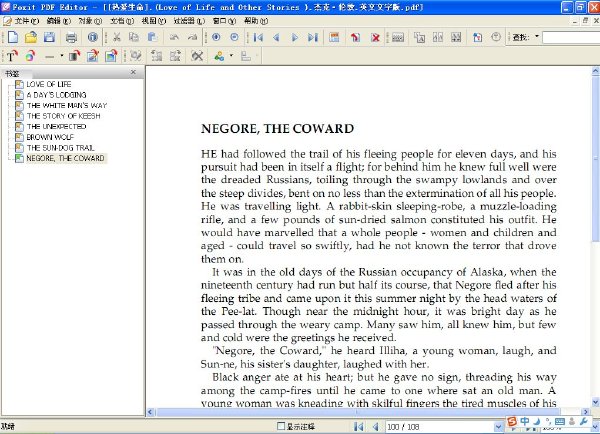Go to previous page in the top toolbar
Viewport: 600px width, 434px height.
276,37
